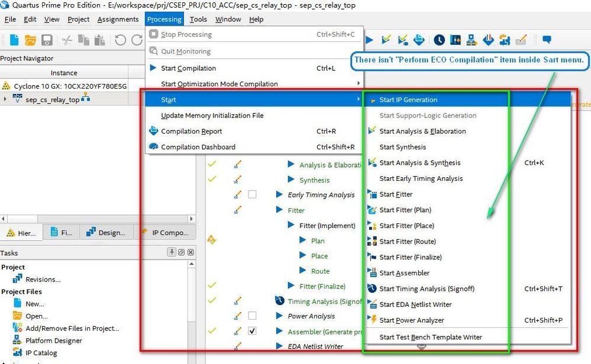Image resolution: width=591 pixels, height=364 pixels.
Task: Run Plan stage play arrow
Action: coord(303,240)
